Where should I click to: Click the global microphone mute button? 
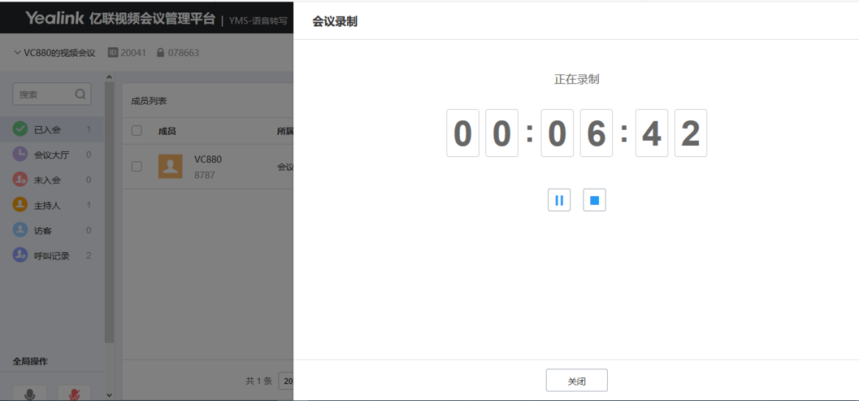tap(30, 393)
